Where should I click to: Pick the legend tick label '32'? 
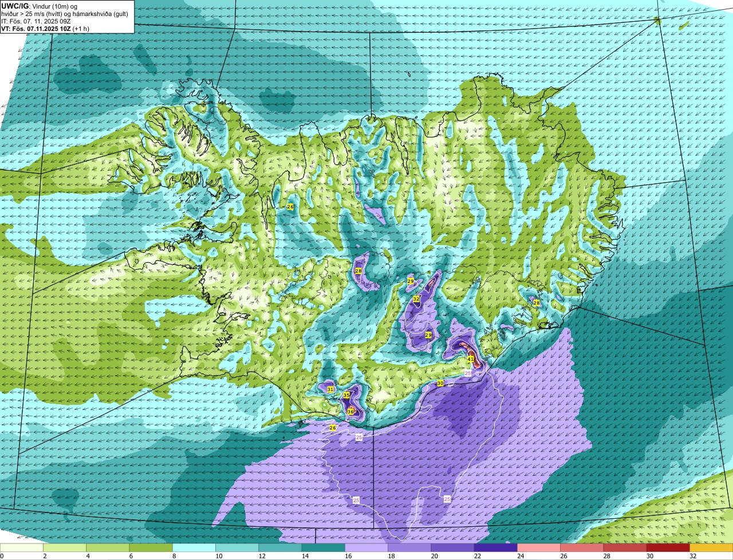click(x=692, y=556)
